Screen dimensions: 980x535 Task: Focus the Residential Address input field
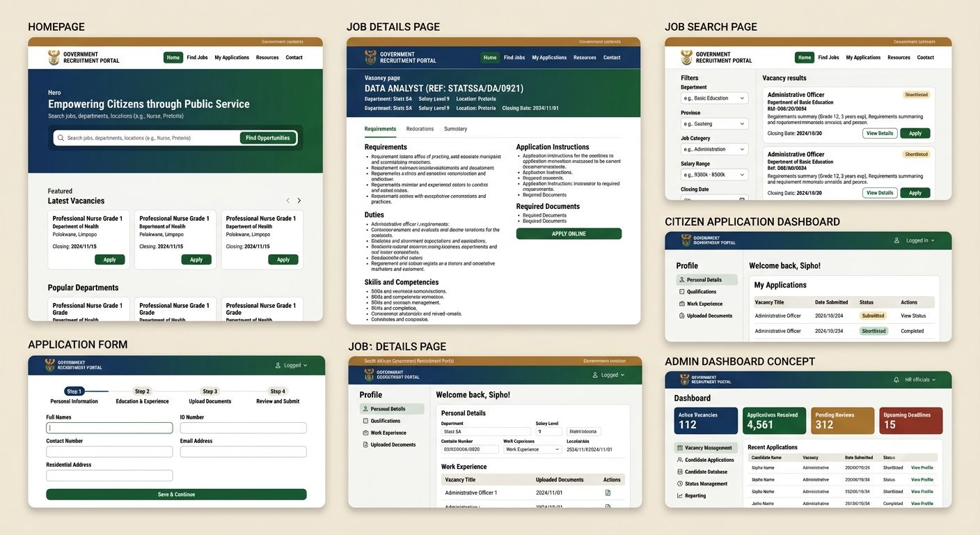(109, 475)
